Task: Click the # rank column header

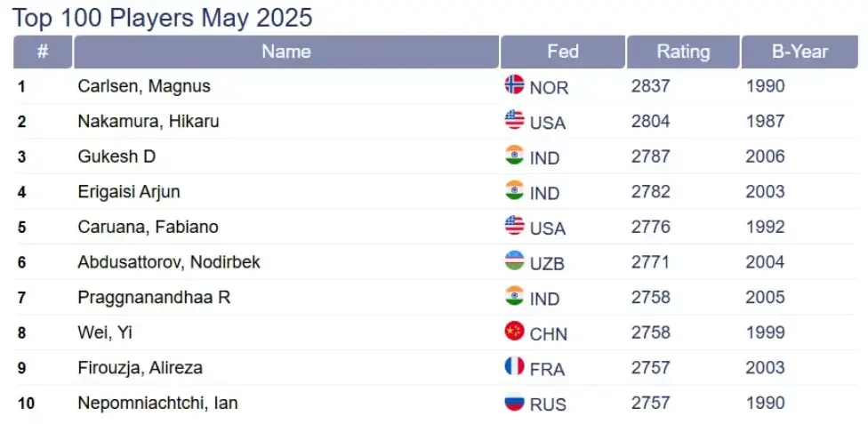Action: pyautogui.click(x=43, y=52)
